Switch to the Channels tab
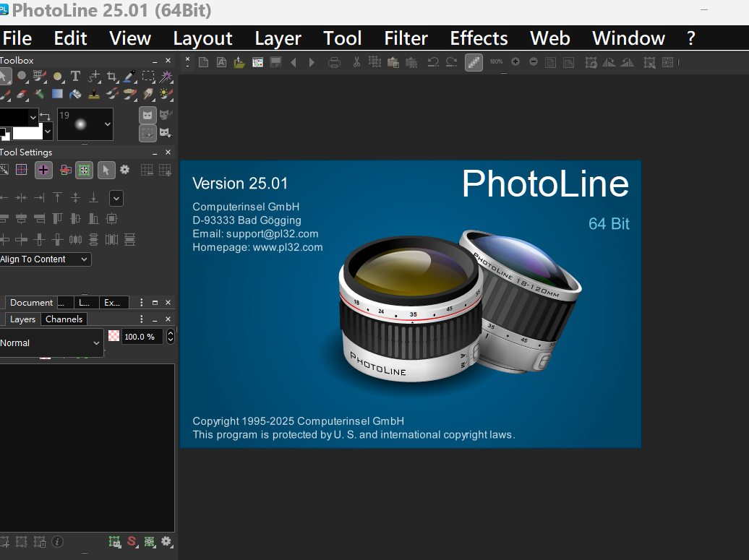This screenshot has height=560, width=749. coord(64,319)
